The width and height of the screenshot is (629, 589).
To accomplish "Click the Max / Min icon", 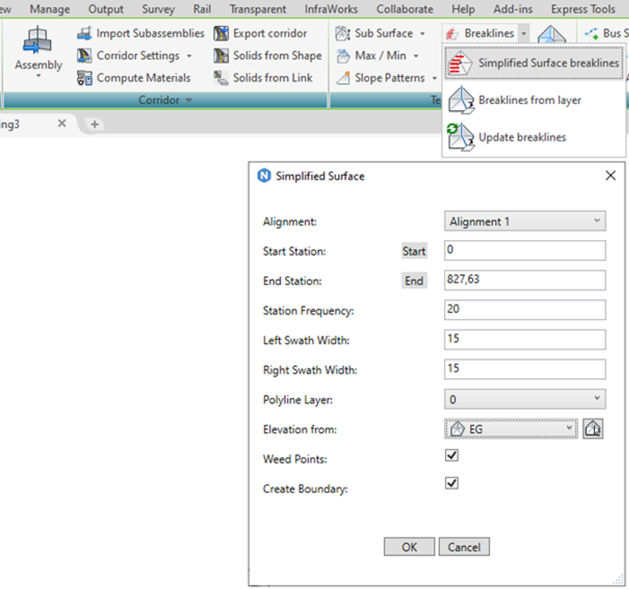I will [x=343, y=55].
